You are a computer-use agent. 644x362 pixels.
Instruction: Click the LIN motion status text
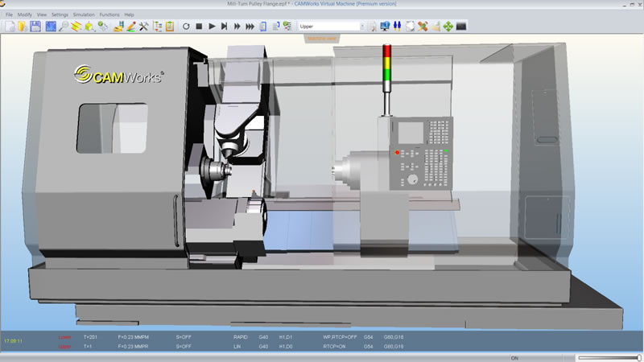237,347
